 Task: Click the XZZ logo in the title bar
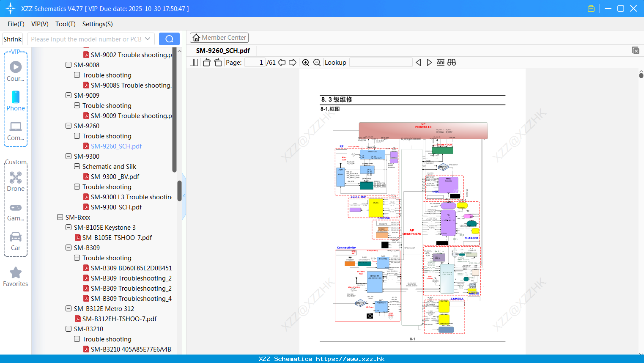pyautogui.click(x=11, y=8)
